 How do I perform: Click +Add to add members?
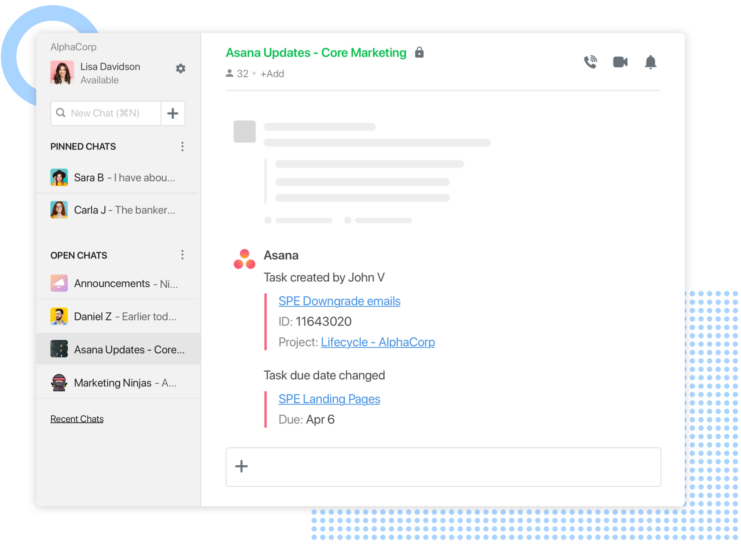point(272,74)
